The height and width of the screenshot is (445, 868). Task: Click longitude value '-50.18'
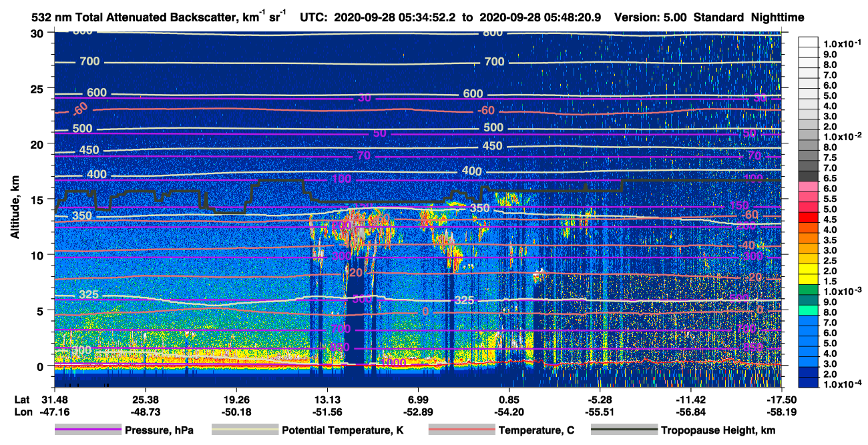(236, 412)
